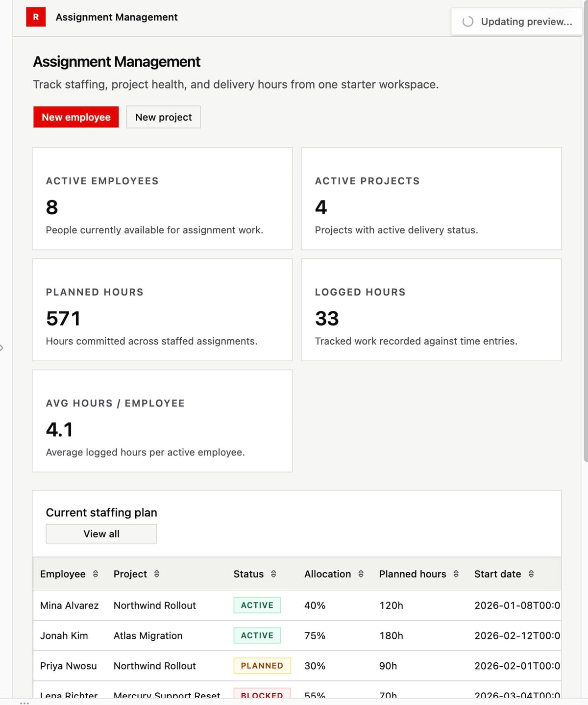This screenshot has width=588, height=705.
Task: Click start date 2026-02-01 cell
Action: coord(517,666)
